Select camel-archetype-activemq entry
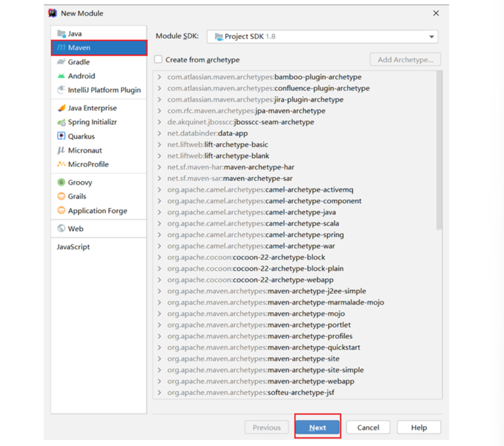The image size is (504, 446). [x=261, y=190]
